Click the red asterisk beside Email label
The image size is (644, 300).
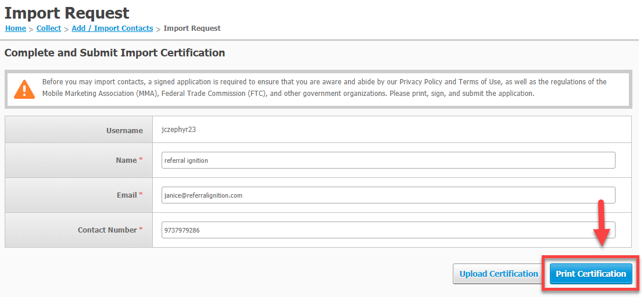pyautogui.click(x=141, y=194)
